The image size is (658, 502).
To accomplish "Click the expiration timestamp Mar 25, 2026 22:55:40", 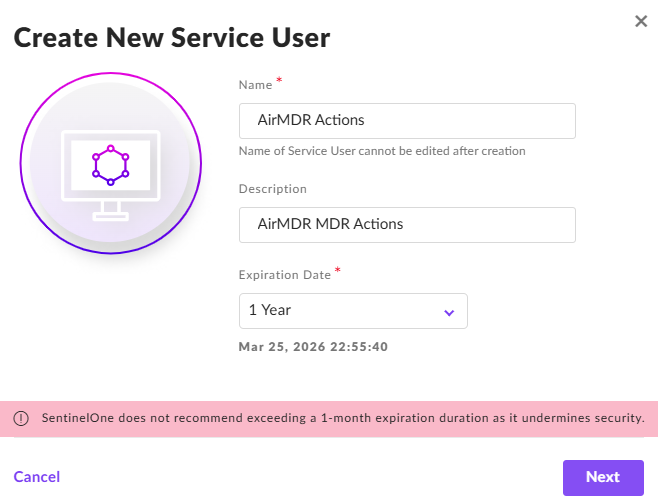I will pyautogui.click(x=313, y=347).
